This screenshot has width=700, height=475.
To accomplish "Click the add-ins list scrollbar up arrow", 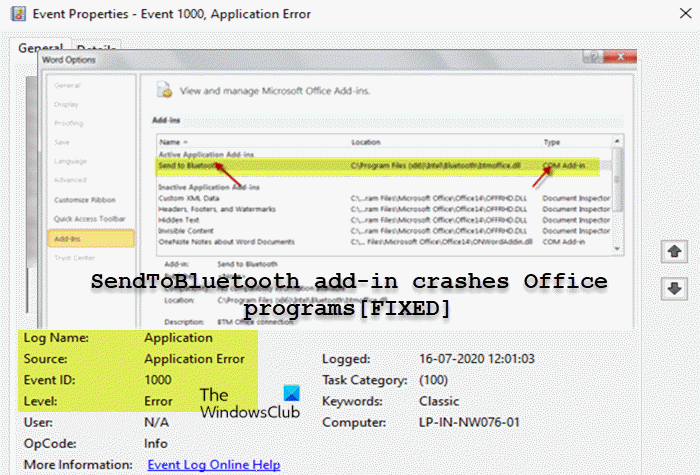I will 617,141.
